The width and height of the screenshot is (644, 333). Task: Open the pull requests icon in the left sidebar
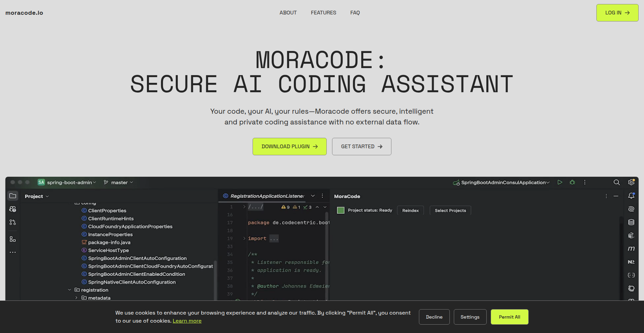click(x=13, y=222)
